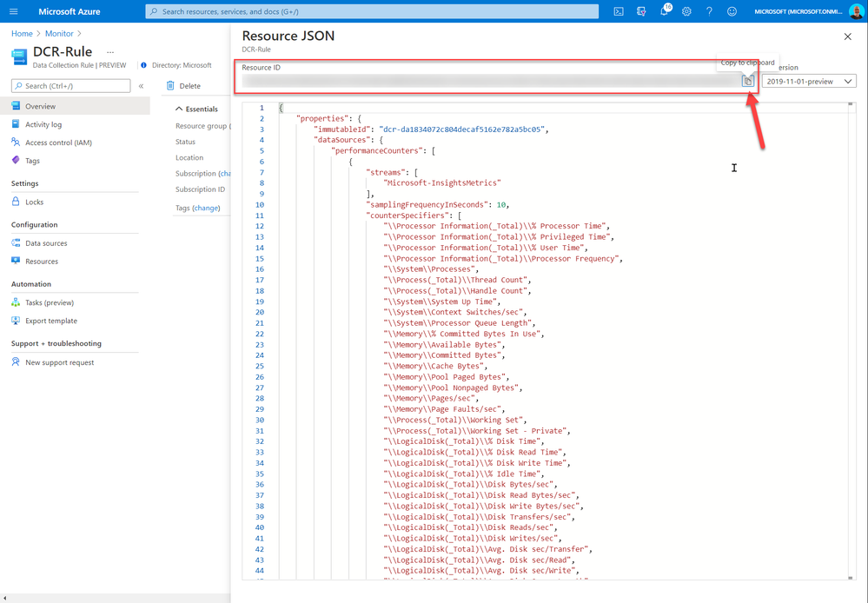This screenshot has height=603, width=868.
Task: Click the "counterSpecifiers" key line
Action: coord(414,215)
